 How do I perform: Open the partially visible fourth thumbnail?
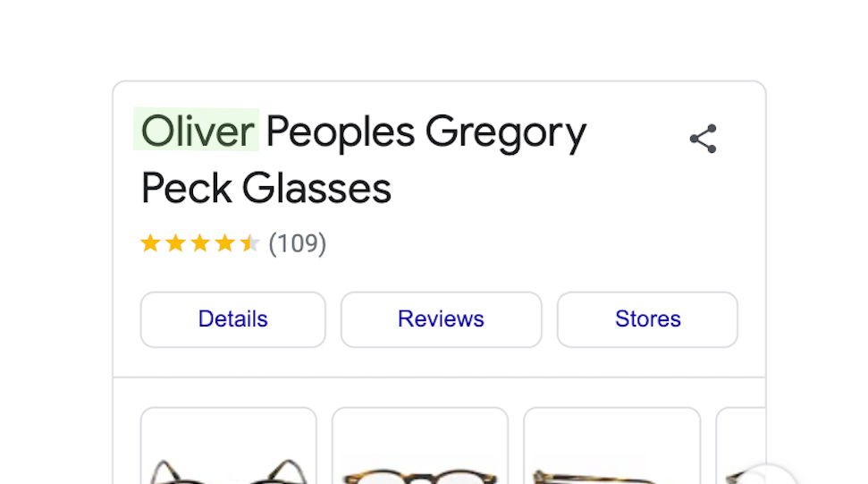pyautogui.click(x=741, y=446)
